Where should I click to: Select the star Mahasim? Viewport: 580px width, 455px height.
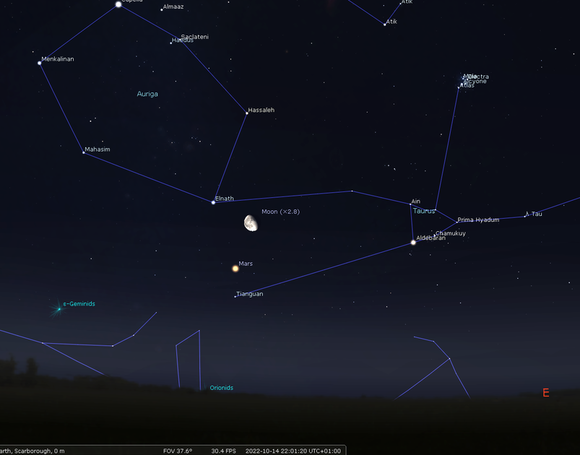pyautogui.click(x=84, y=152)
